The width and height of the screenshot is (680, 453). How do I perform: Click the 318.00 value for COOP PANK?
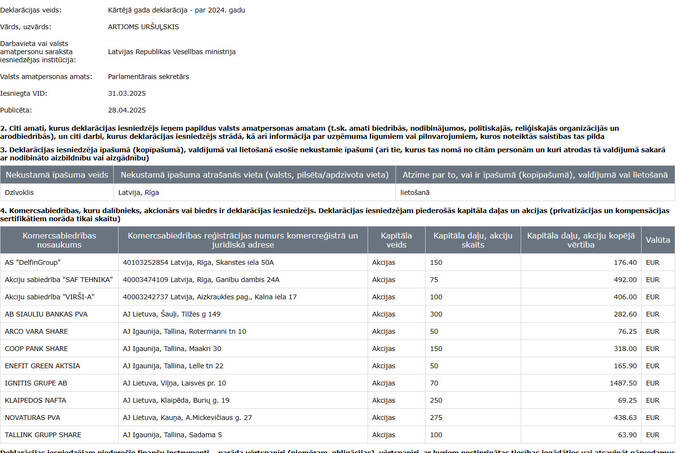coord(625,349)
